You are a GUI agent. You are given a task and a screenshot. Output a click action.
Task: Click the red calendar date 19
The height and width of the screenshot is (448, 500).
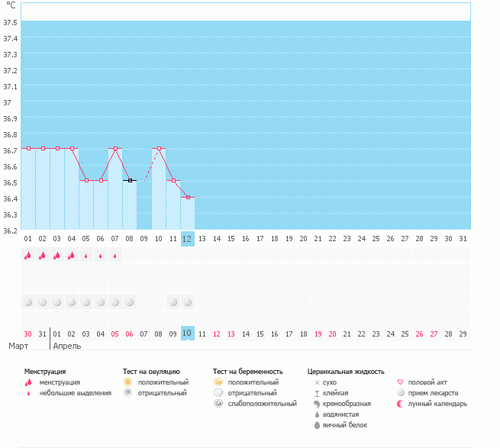(x=318, y=334)
